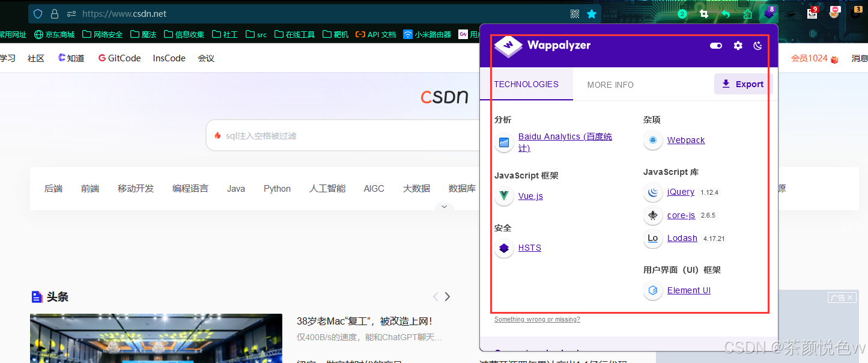Click the shield tracking protection icon
868x363 pixels.
coord(38,14)
